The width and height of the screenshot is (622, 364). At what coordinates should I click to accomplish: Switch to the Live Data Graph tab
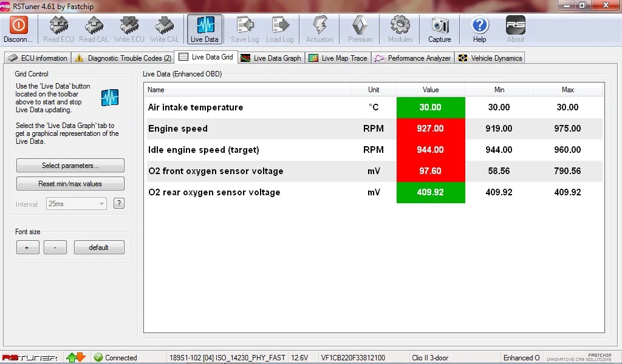pos(271,58)
